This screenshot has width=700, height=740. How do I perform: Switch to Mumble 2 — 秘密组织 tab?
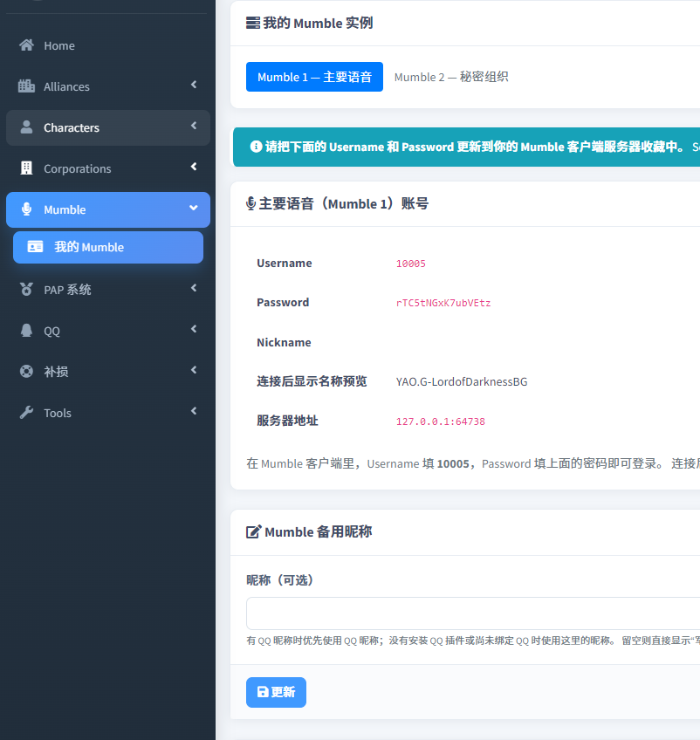pos(451,77)
